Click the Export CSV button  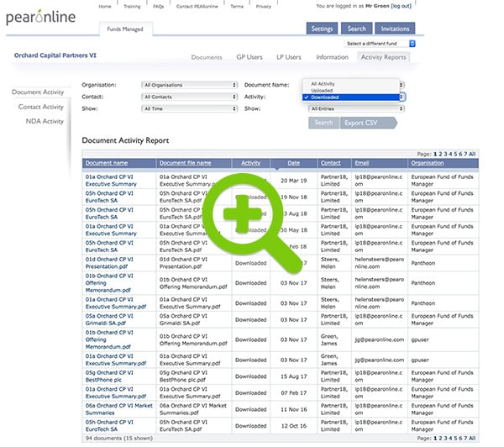point(368,123)
